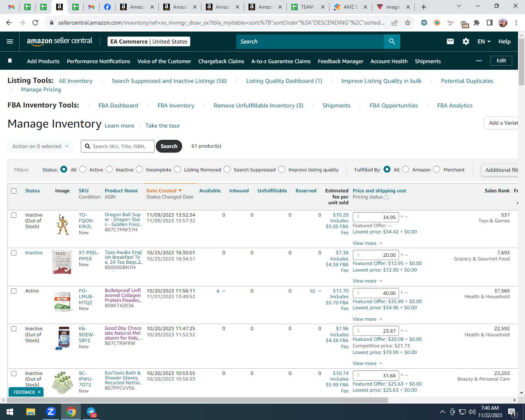Open the browser extensions puzzle icon
Screen dimensions: 525x420
coord(477,23)
